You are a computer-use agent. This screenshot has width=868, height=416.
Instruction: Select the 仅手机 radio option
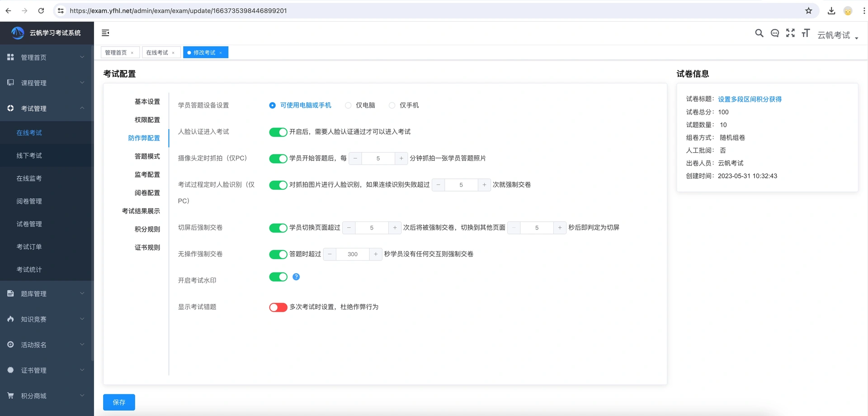(x=404, y=105)
